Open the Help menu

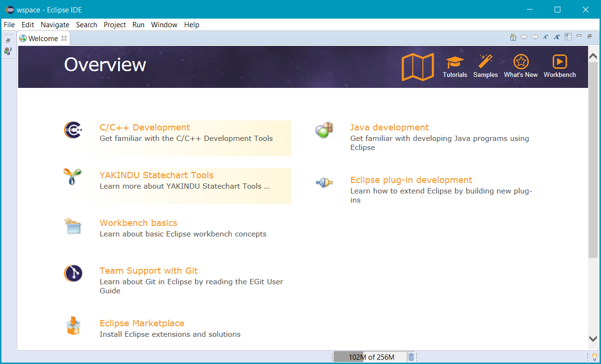pyautogui.click(x=192, y=25)
